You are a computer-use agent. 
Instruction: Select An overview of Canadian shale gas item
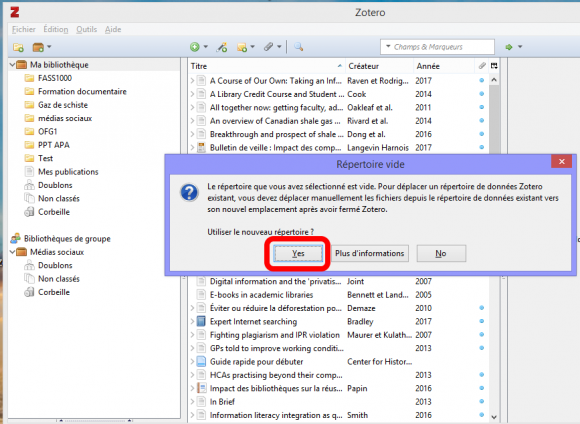[x=338, y=121]
